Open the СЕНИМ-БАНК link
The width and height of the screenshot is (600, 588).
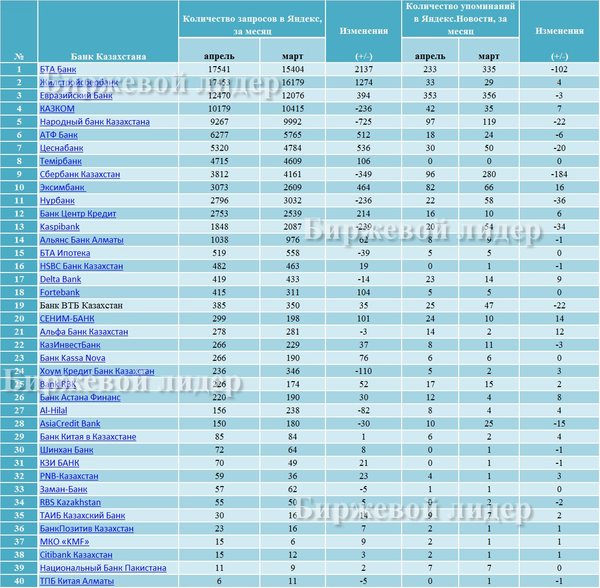(67, 319)
